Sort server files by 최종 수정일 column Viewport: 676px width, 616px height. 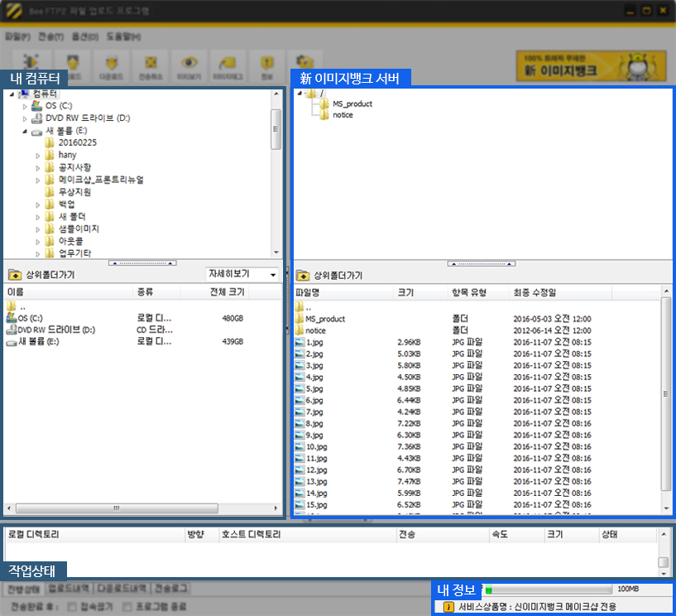(560, 292)
